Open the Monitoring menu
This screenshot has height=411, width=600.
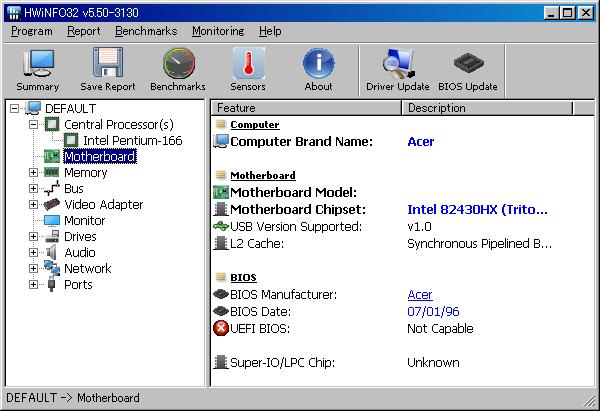click(x=218, y=31)
